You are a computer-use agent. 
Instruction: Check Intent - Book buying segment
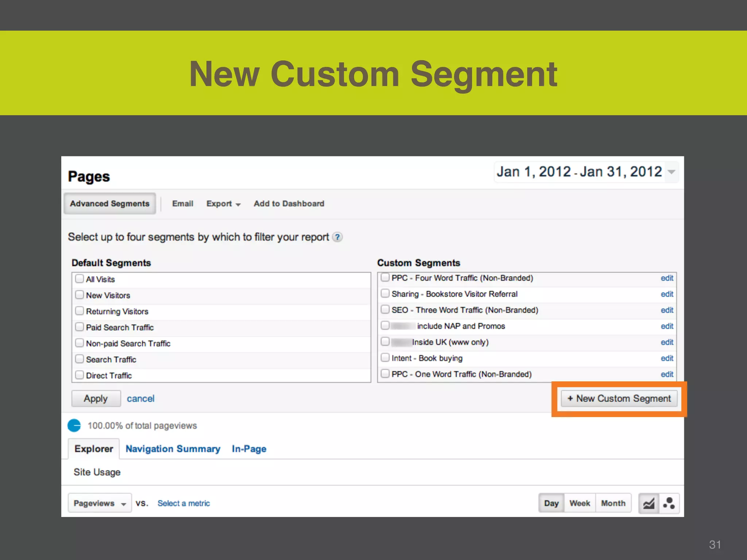click(385, 358)
